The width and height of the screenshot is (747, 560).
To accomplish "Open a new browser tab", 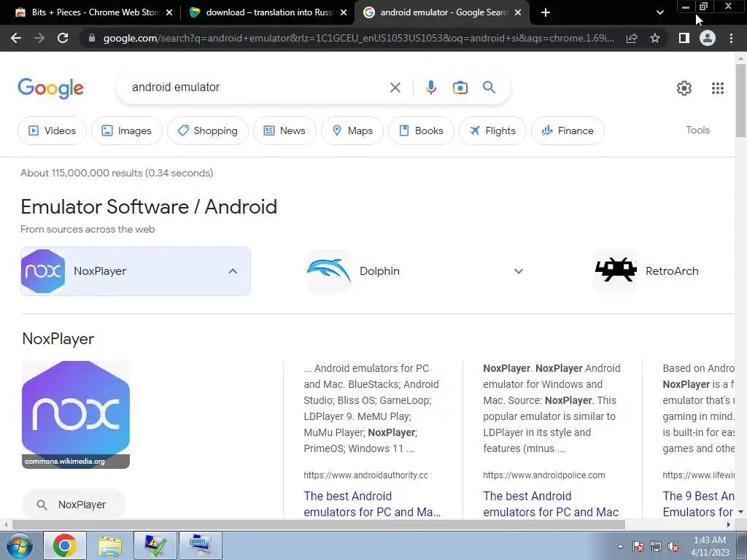I will pyautogui.click(x=546, y=12).
